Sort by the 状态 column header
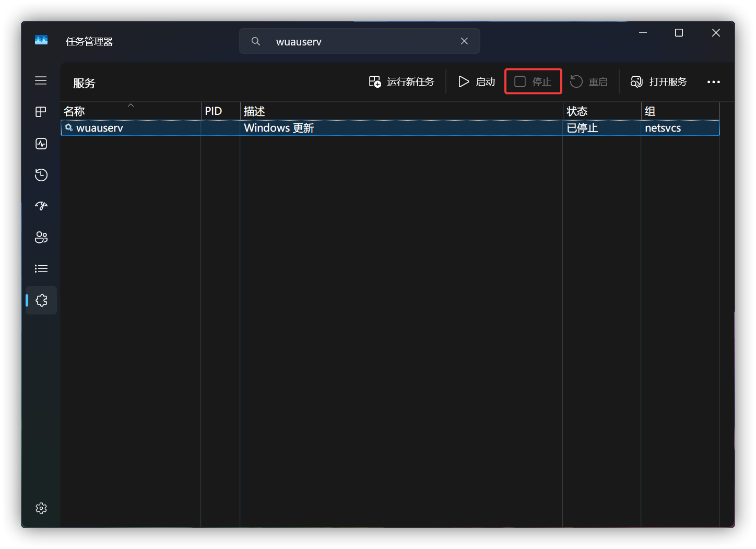The height and width of the screenshot is (549, 756). point(601,111)
